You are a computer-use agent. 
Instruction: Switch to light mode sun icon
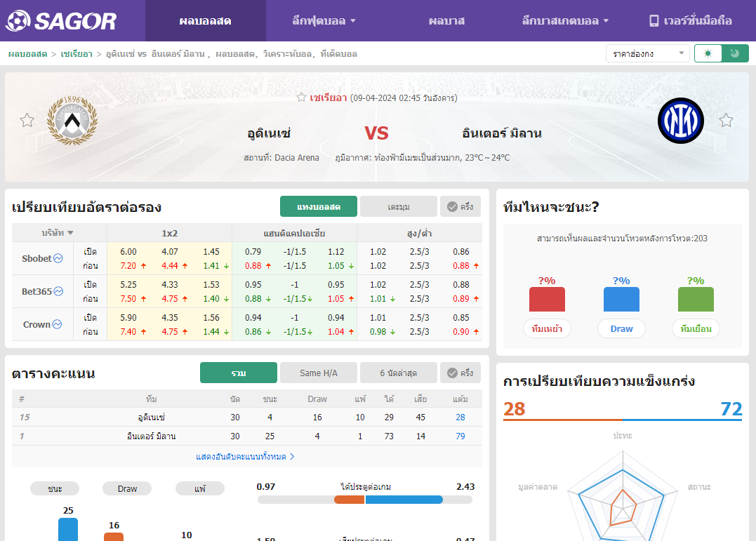point(708,53)
